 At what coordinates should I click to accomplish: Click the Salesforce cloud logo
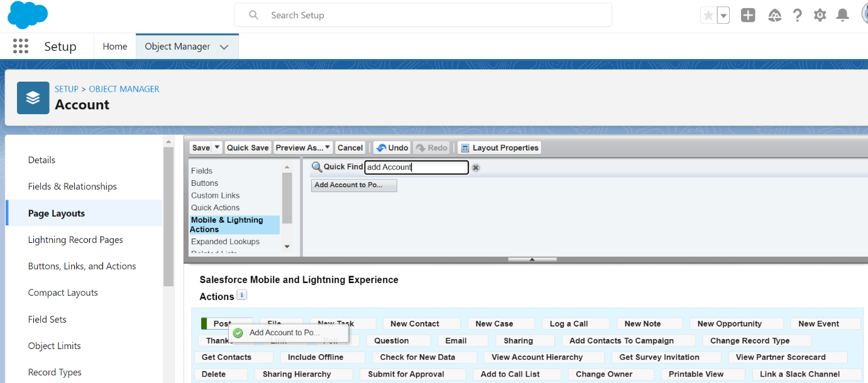(x=28, y=15)
